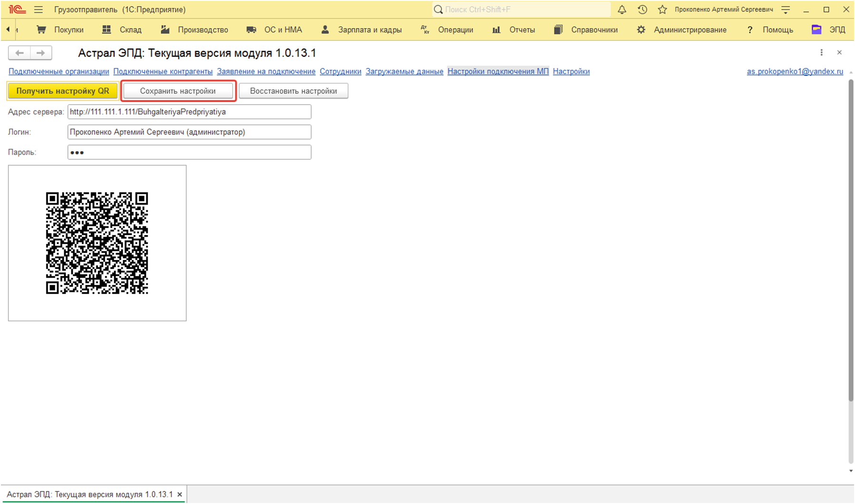This screenshot has width=855, height=504.
Task: Go back with the left arrow button
Action: coord(20,53)
